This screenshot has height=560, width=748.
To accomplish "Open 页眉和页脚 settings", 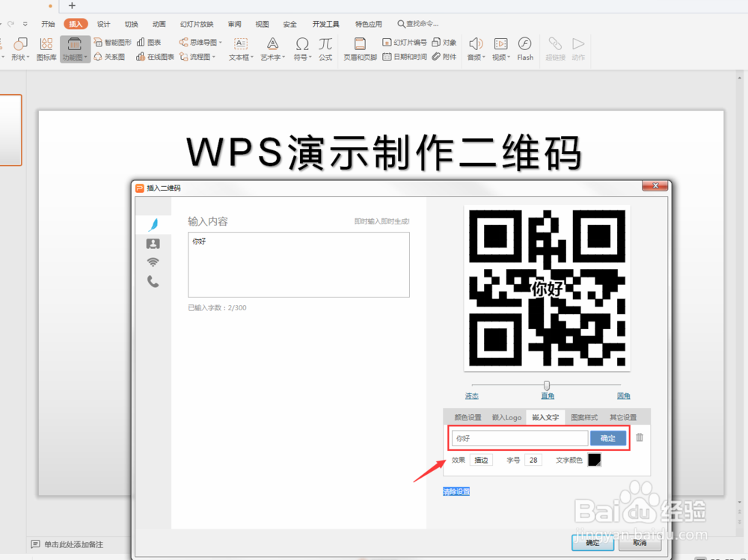I will [359, 49].
